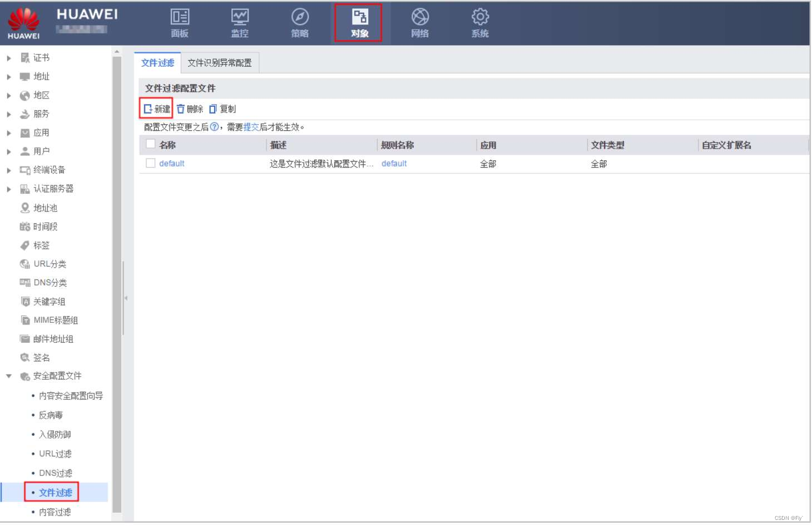Expand the 应用 tree node arrow
The width and height of the screenshot is (812, 526).
[9, 133]
